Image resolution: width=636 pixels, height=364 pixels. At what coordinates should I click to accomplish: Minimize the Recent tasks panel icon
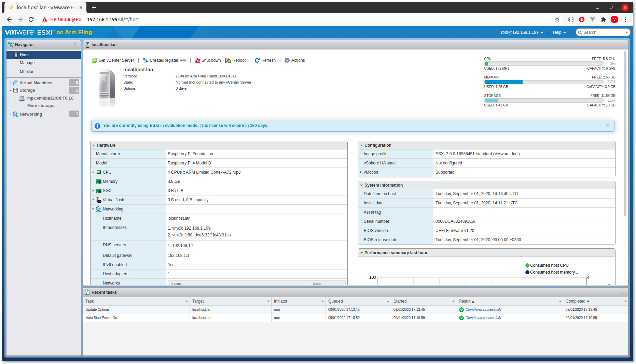623,292
